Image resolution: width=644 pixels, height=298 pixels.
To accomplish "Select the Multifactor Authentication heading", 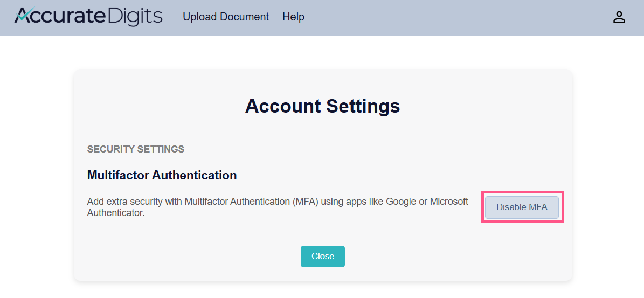I will coord(162,175).
